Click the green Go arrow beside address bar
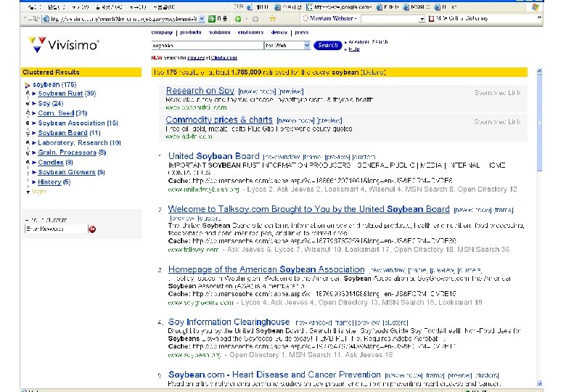 click(212, 18)
